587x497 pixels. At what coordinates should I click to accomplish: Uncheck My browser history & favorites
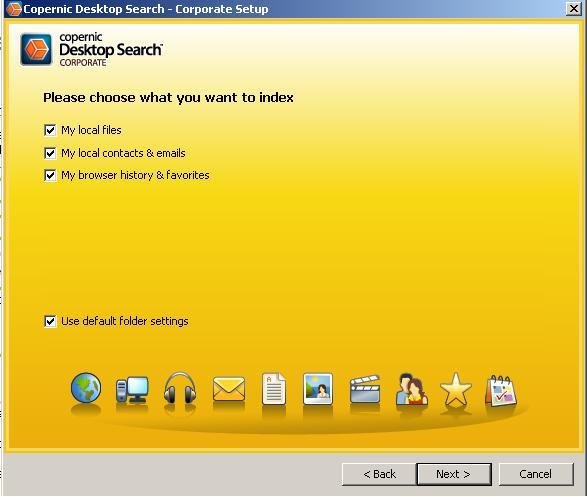pyautogui.click(x=50, y=175)
